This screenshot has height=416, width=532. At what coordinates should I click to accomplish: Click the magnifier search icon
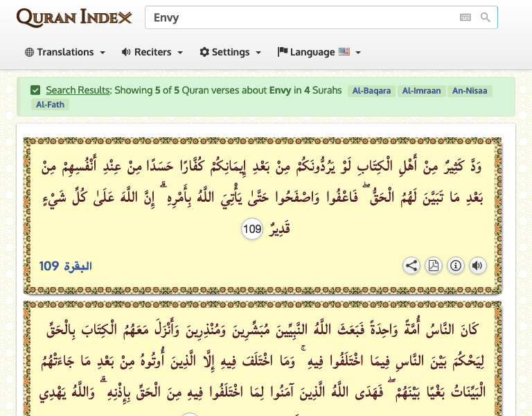point(486,18)
